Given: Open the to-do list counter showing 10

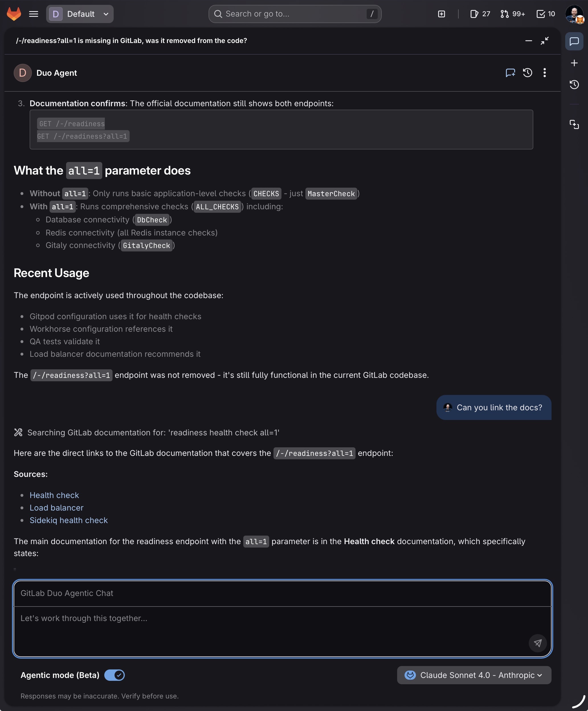Looking at the screenshot, I should click(x=546, y=14).
